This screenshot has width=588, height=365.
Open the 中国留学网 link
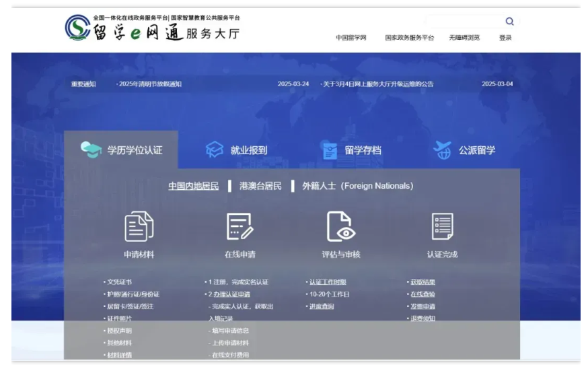pos(351,38)
